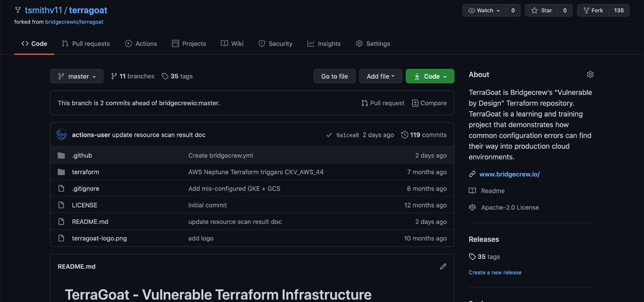Click the terraform folder icon
644x302 pixels.
pyautogui.click(x=61, y=172)
